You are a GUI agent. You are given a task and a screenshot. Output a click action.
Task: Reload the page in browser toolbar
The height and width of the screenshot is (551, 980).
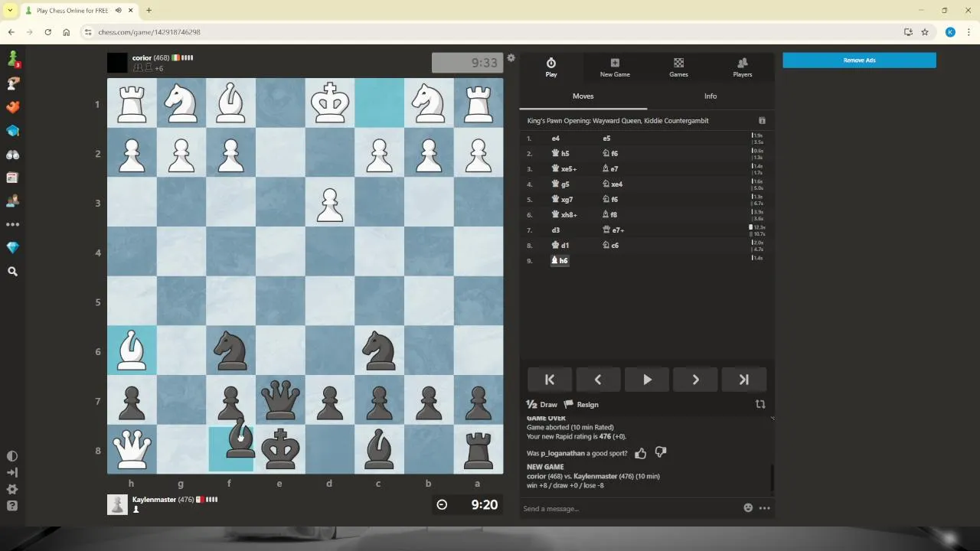tap(47, 32)
